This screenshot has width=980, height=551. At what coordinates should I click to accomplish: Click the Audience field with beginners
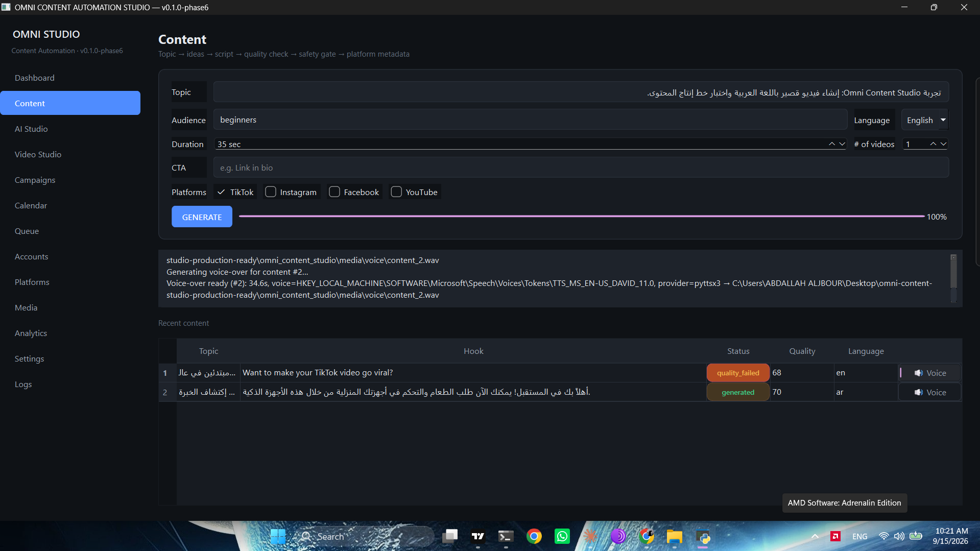pyautogui.click(x=530, y=119)
